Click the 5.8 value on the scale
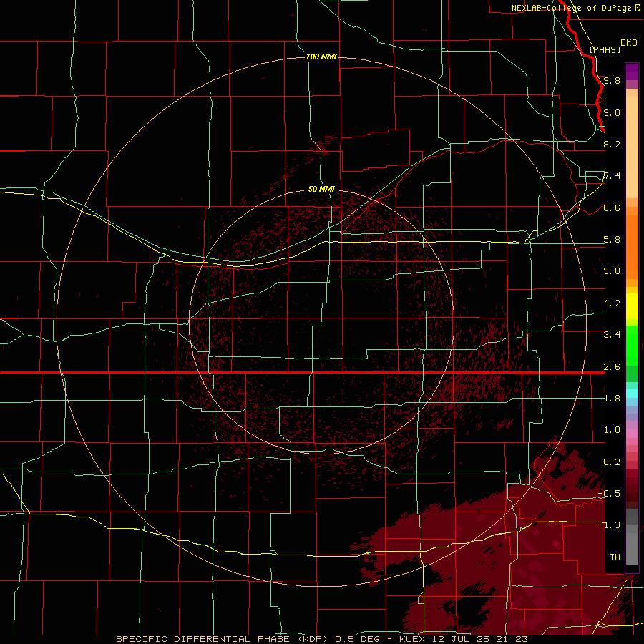 click(612, 240)
